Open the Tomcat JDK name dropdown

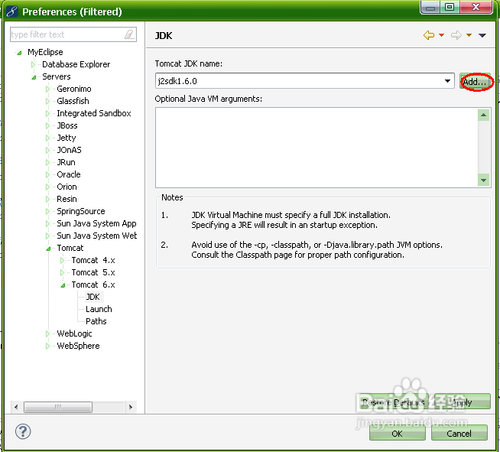click(x=447, y=81)
